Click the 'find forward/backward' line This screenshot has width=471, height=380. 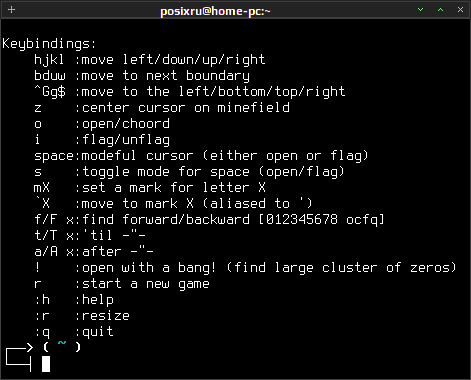click(x=209, y=220)
